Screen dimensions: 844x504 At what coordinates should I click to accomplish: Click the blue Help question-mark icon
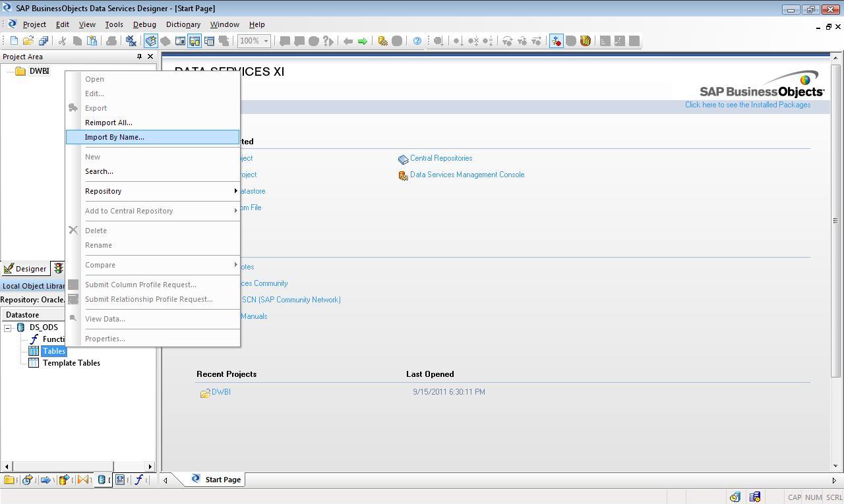pos(417,41)
